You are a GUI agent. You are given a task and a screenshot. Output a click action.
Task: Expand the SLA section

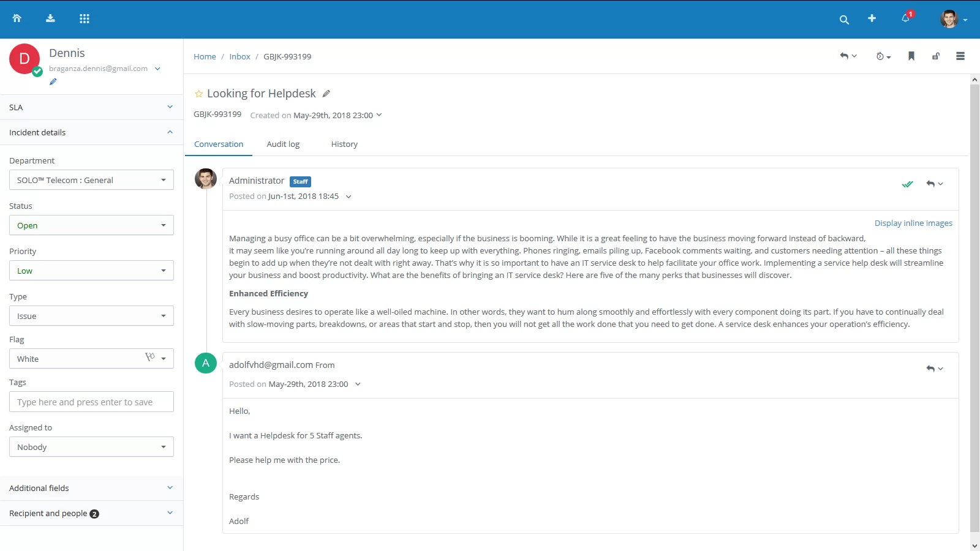91,107
